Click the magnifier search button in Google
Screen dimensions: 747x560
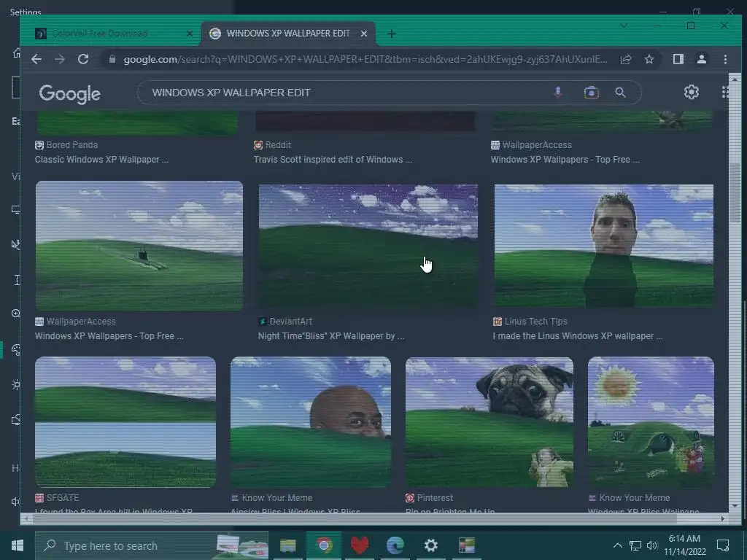click(x=620, y=93)
